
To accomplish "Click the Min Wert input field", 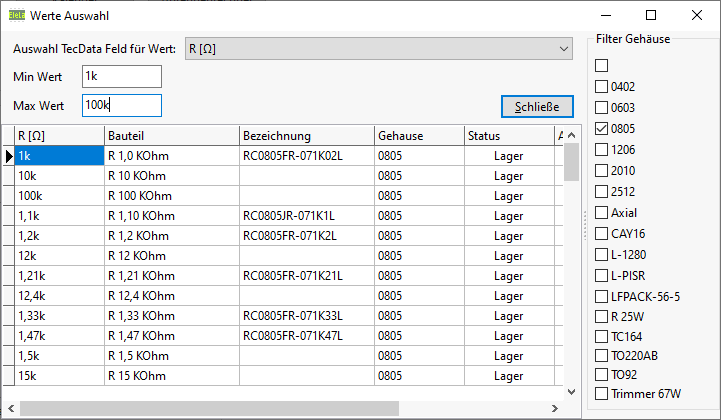I will click(121, 77).
